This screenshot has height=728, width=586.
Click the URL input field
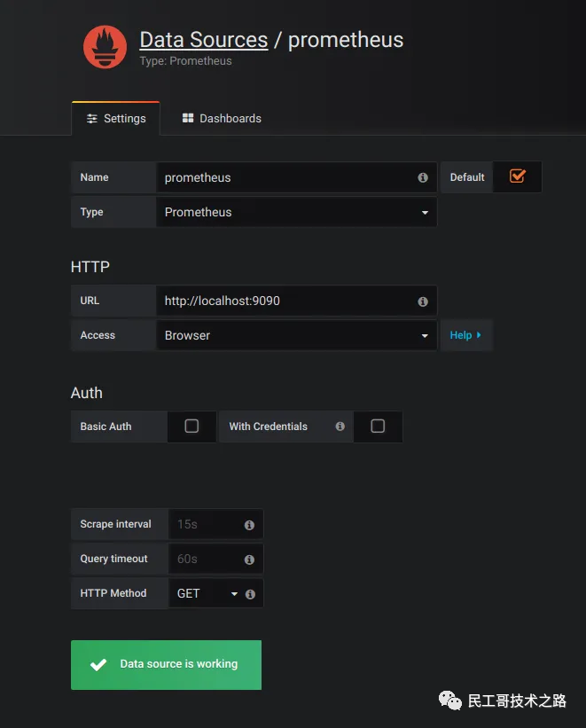(297, 301)
